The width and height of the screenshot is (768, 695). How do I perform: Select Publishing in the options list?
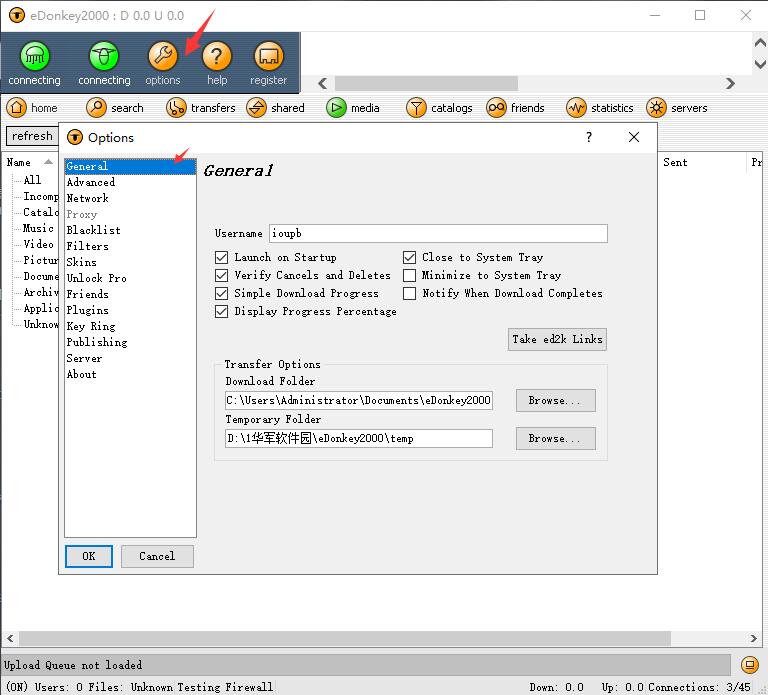coord(130,342)
